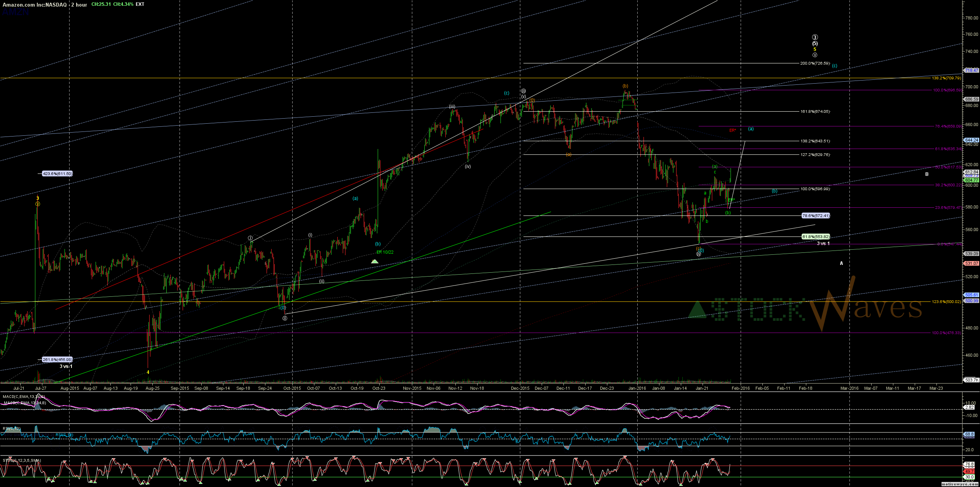980x487 pixels.
Task: Click the magenta 61.8%(635.34) retracement label
Action: (948, 149)
